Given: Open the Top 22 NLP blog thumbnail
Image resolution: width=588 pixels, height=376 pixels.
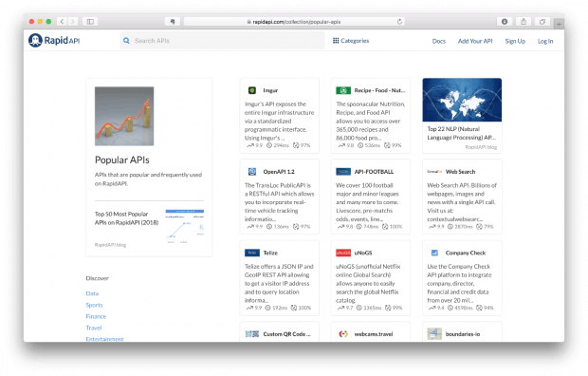Looking at the screenshot, I should click(462, 100).
